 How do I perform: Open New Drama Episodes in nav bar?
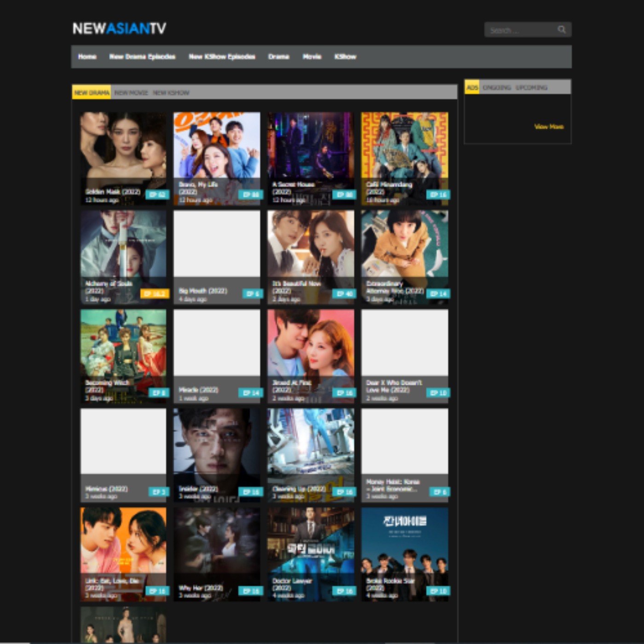pos(142,57)
